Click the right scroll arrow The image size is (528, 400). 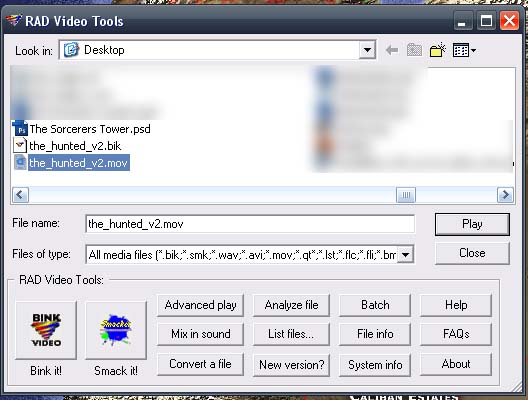click(505, 195)
